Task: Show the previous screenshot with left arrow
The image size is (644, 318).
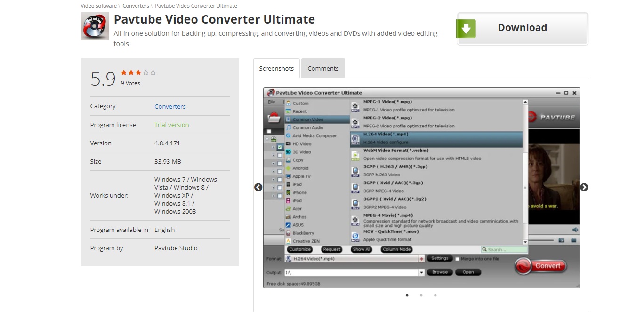Action: coord(258,187)
